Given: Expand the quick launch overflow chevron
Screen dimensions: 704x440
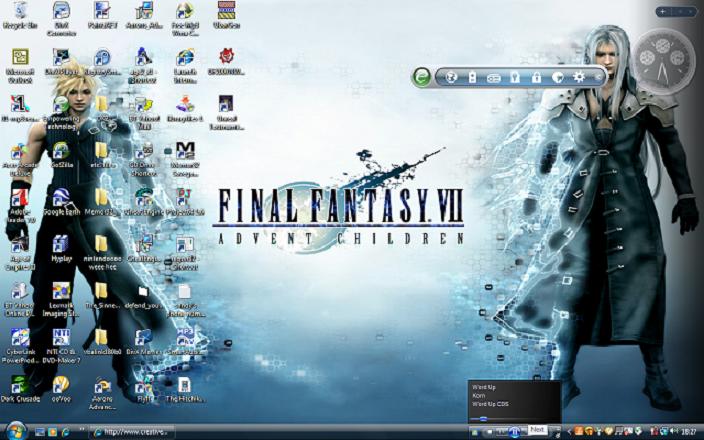Looking at the screenshot, I should coord(82,430).
